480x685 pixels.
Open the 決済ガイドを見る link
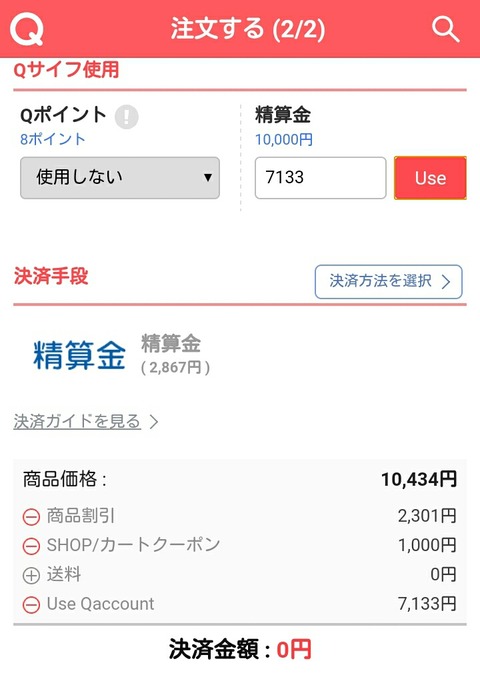[77, 422]
